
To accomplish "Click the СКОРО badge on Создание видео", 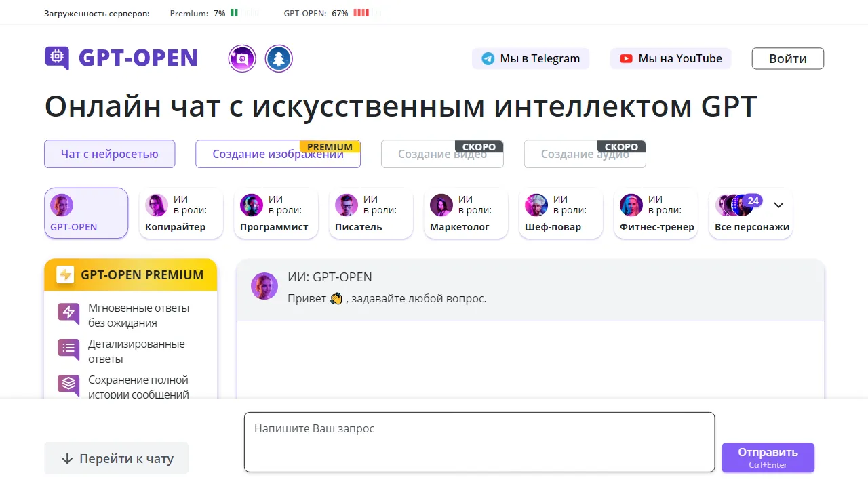I will tap(479, 147).
